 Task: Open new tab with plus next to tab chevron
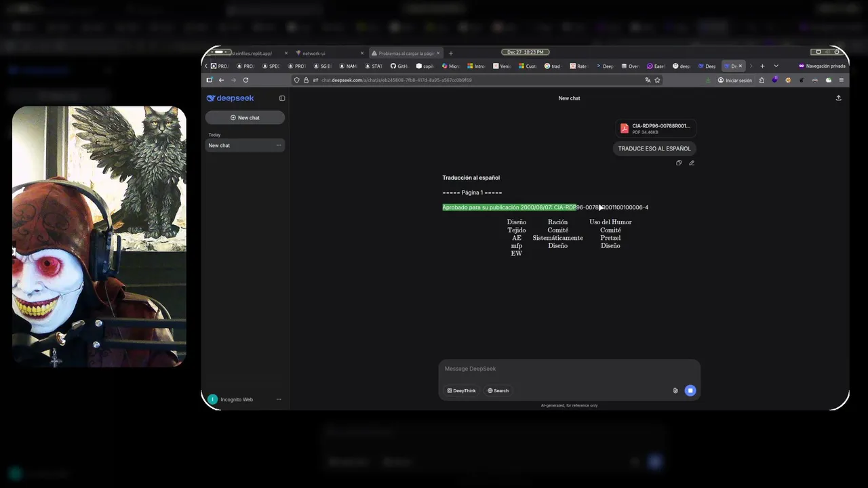tap(762, 66)
